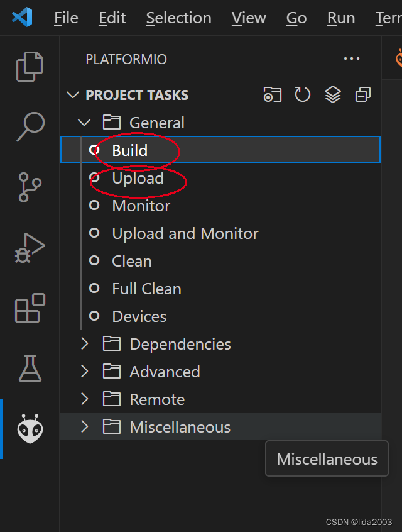Run the Build task
The height and width of the screenshot is (532, 402).
(x=129, y=150)
